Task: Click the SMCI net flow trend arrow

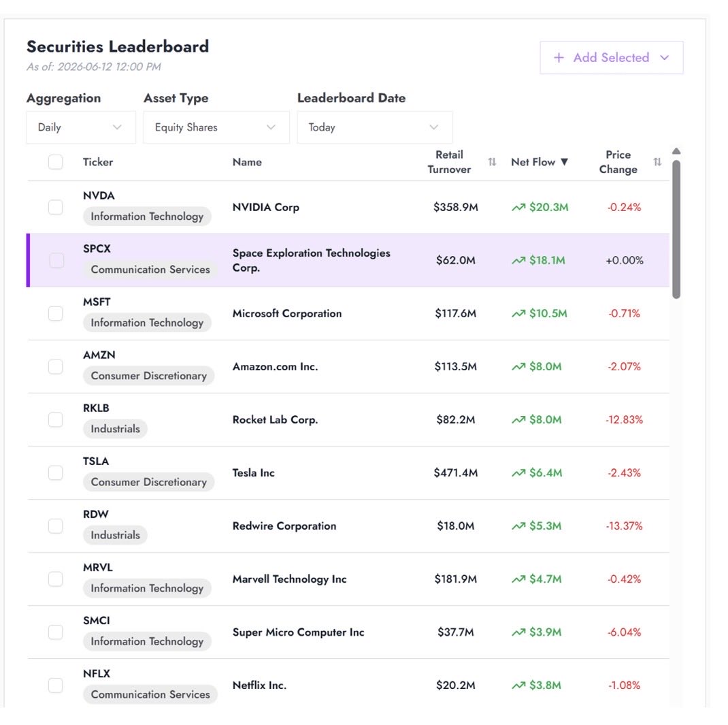Action: point(518,632)
